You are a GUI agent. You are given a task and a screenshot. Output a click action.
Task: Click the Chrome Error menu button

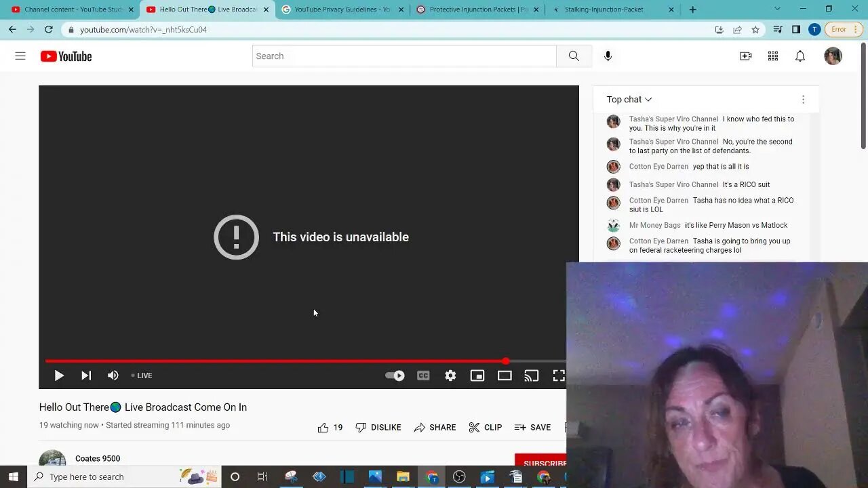pyautogui.click(x=844, y=30)
